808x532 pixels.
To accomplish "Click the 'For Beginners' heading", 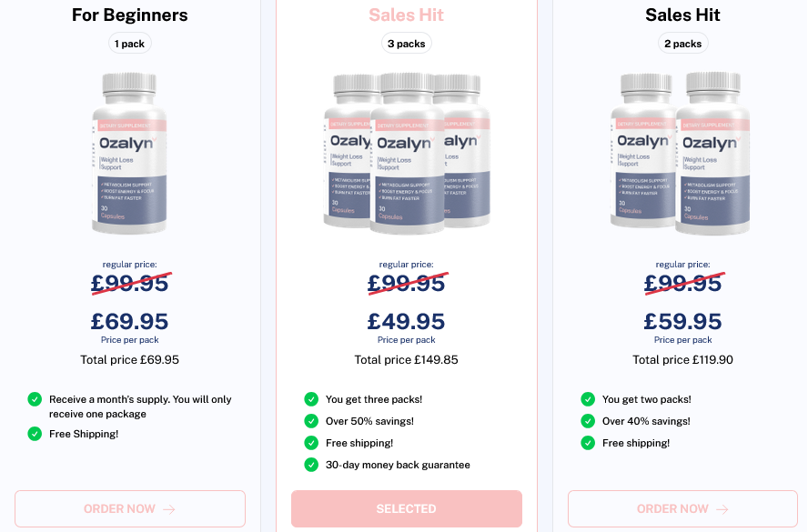I will (130, 15).
